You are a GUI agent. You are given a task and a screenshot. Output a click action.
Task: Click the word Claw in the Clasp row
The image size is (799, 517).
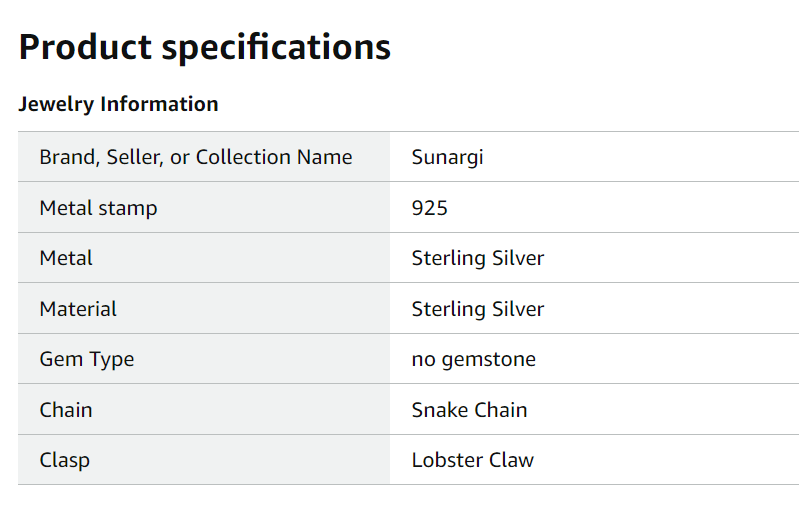(512, 460)
